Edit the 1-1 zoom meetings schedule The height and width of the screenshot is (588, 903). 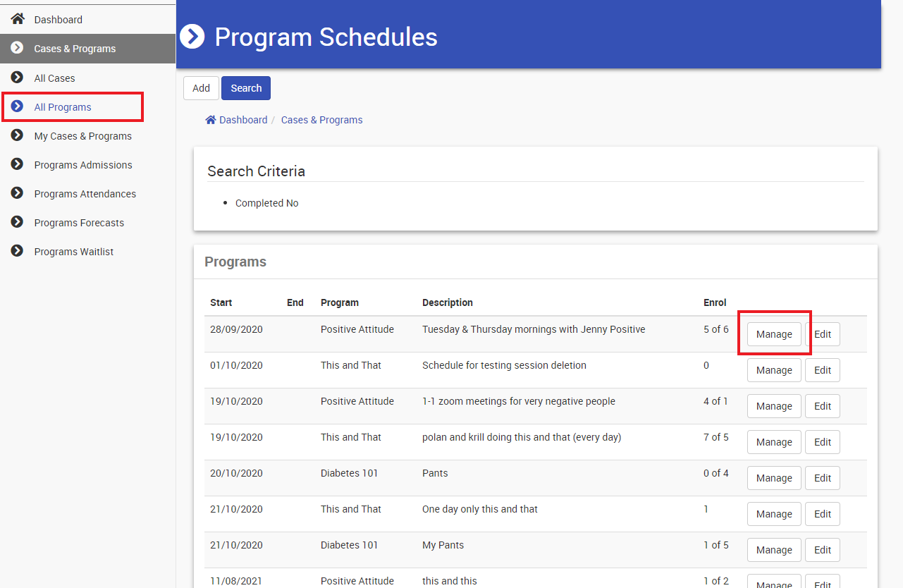pos(822,406)
